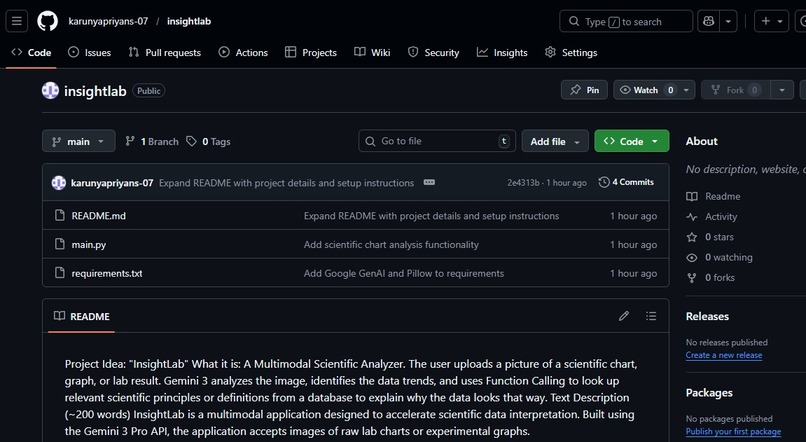Open the Activity link in About
Image resolution: width=806 pixels, height=442 pixels.
point(712,217)
